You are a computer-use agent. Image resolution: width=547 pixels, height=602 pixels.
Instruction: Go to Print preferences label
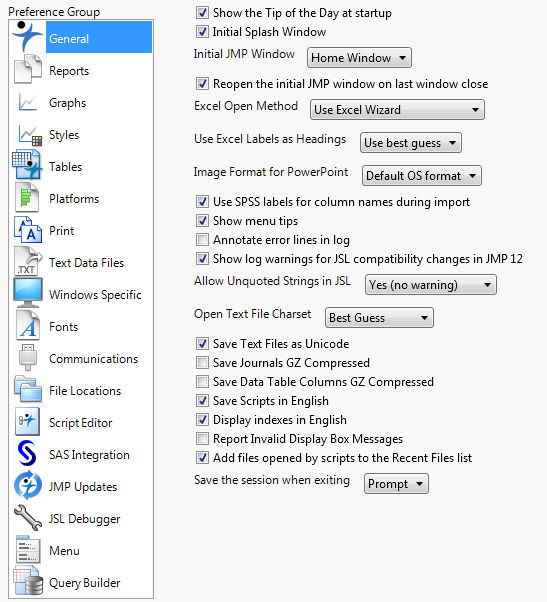[x=62, y=231]
